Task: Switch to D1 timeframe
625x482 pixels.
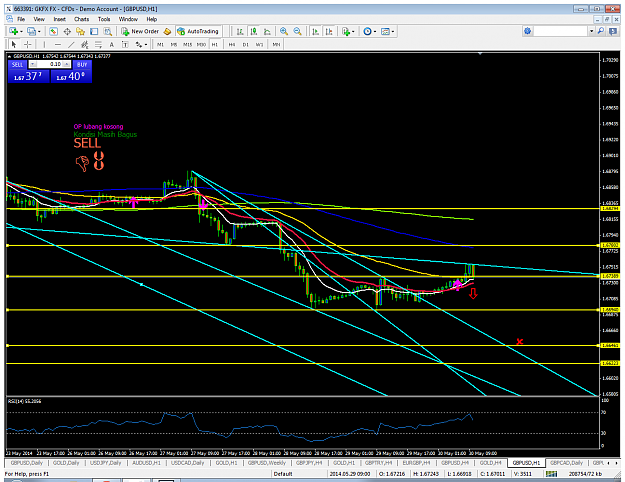Action: [246, 44]
